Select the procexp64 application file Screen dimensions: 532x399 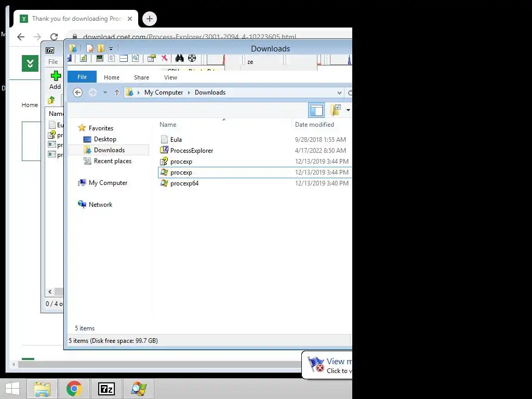coord(184,183)
